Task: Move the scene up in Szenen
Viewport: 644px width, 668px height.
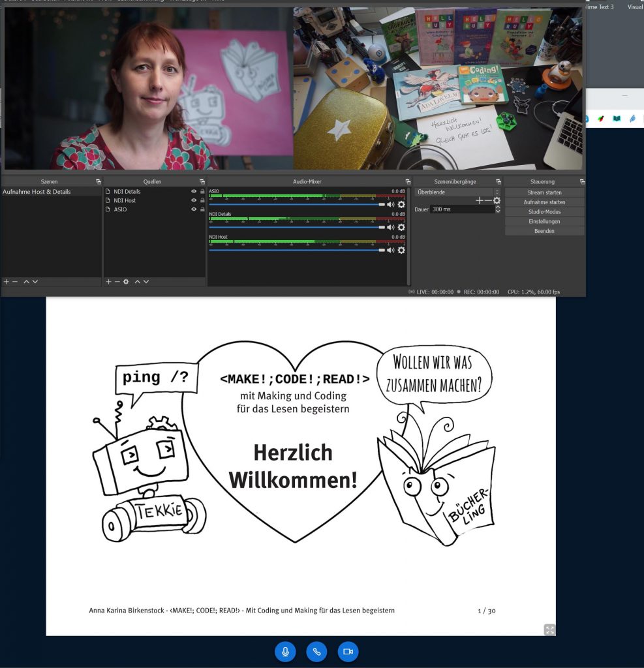Action: click(26, 282)
